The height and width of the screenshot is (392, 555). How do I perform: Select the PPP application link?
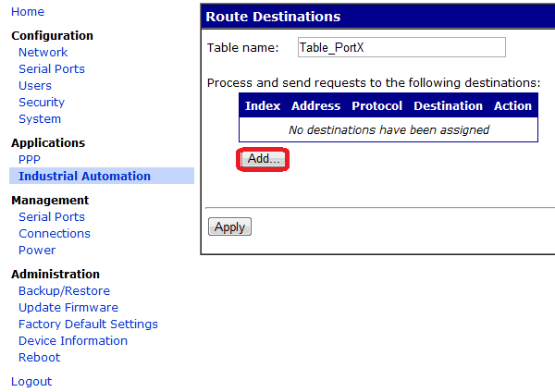point(30,160)
